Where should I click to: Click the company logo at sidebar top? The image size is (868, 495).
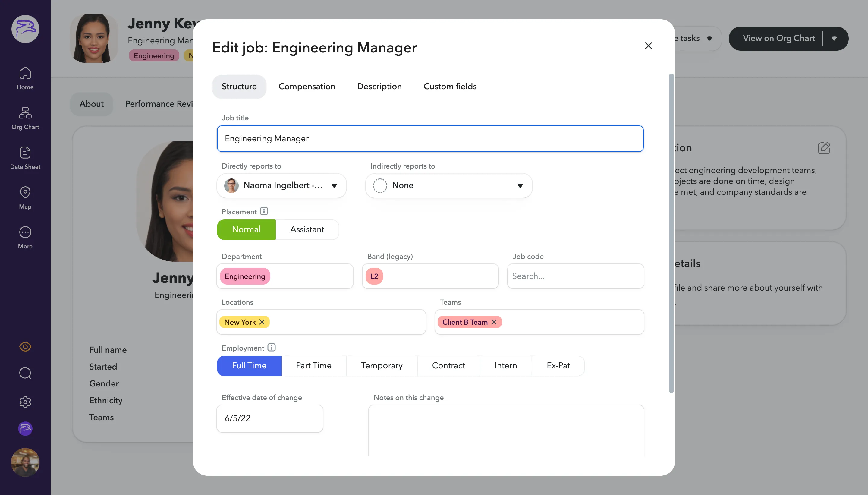pos(25,29)
